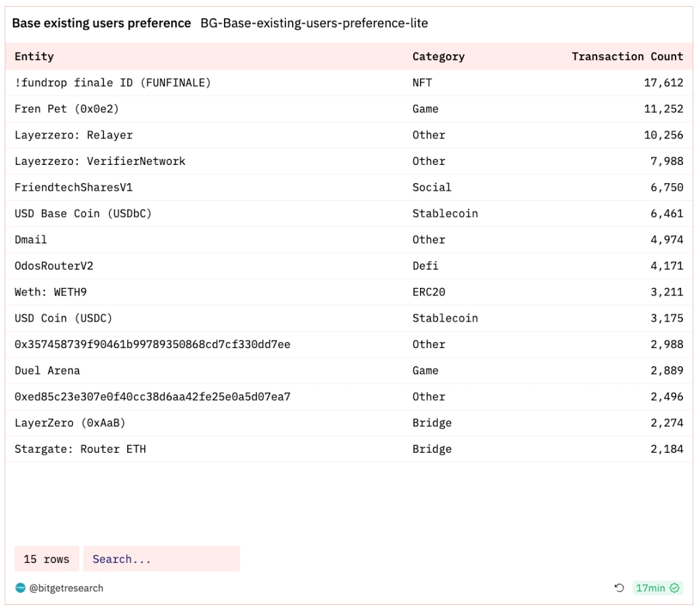Open the @bitgetresearch profile link
Image resolution: width=700 pixels, height=611 pixels.
point(66,588)
